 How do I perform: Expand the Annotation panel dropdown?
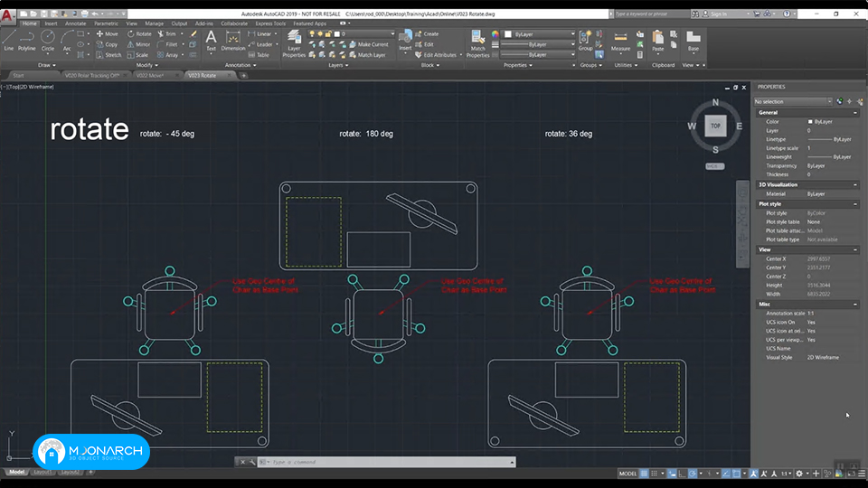(x=241, y=65)
